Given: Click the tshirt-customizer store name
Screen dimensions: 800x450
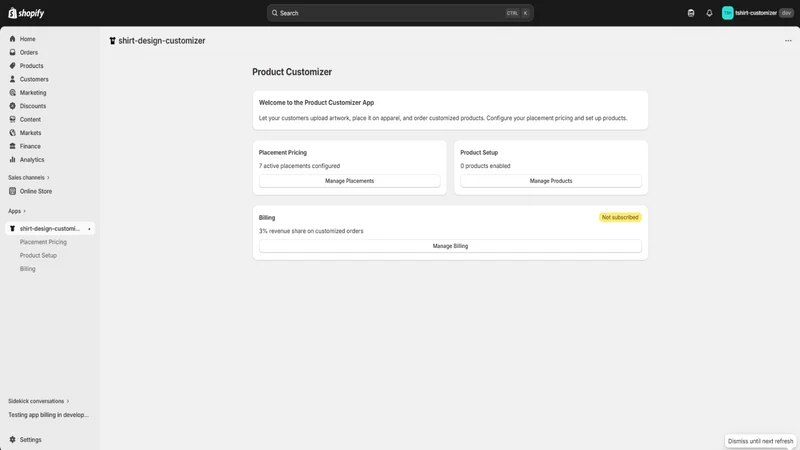Looking at the screenshot, I should [756, 13].
